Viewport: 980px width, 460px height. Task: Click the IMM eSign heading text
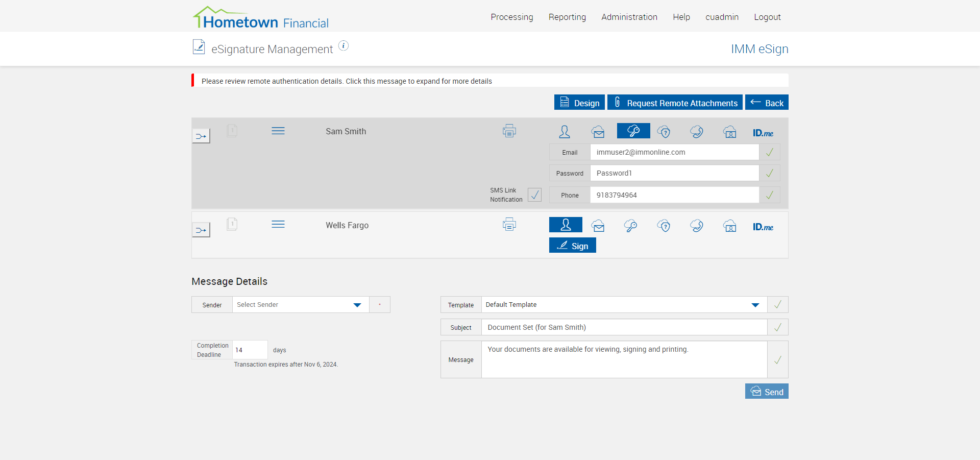click(759, 49)
